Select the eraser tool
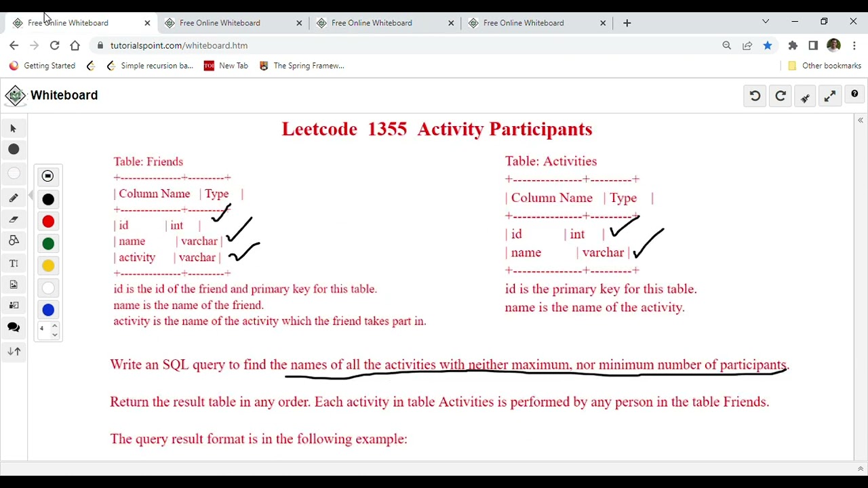 (14, 219)
